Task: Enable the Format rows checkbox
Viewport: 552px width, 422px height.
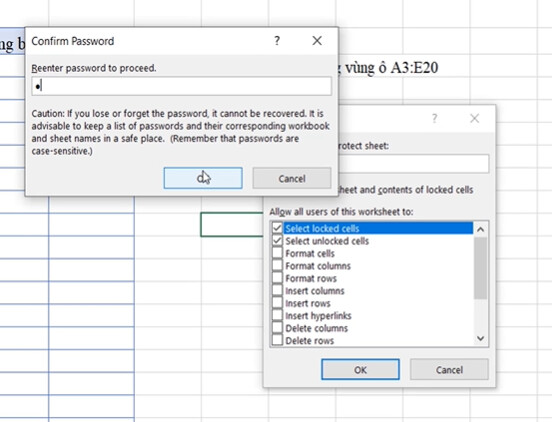Action: click(277, 278)
